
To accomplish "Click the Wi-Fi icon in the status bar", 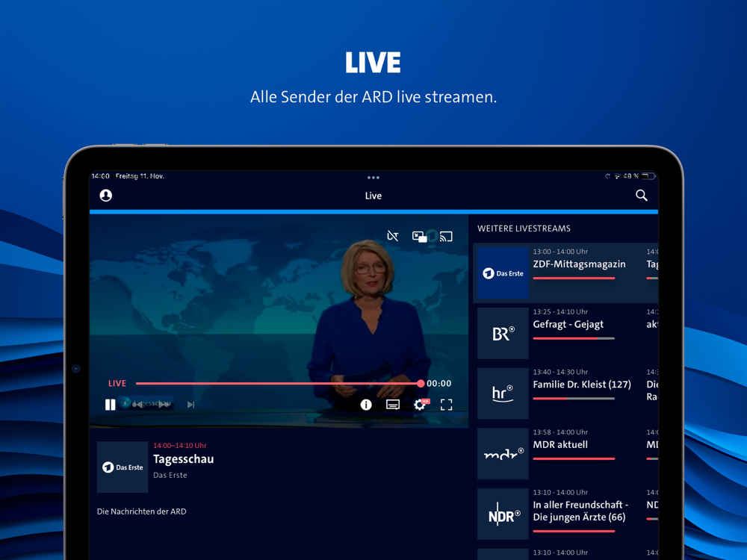I will tap(617, 176).
